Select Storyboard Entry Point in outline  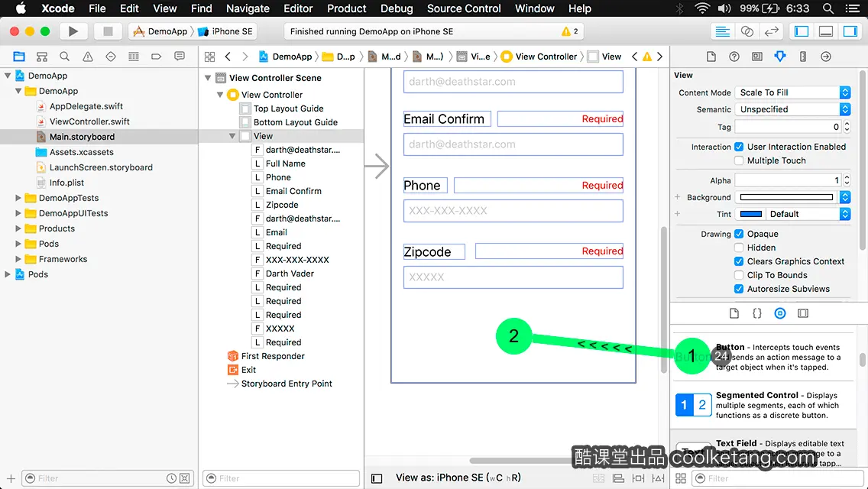287,384
